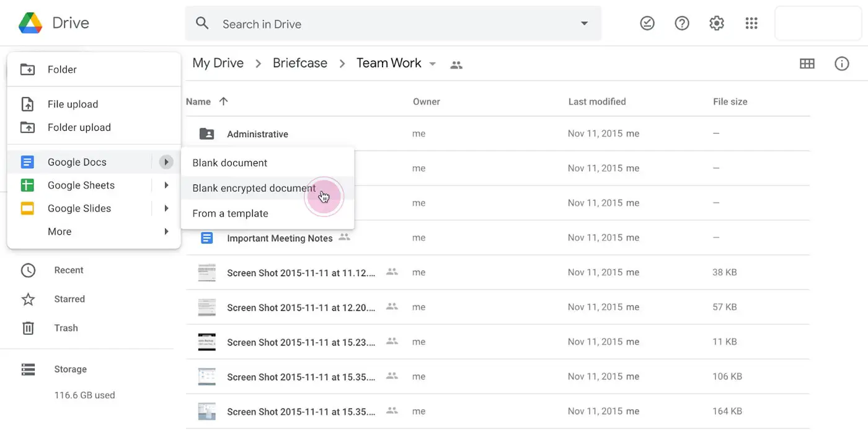Click the account profile box
Viewport: 868px width, 434px height.
point(818,24)
